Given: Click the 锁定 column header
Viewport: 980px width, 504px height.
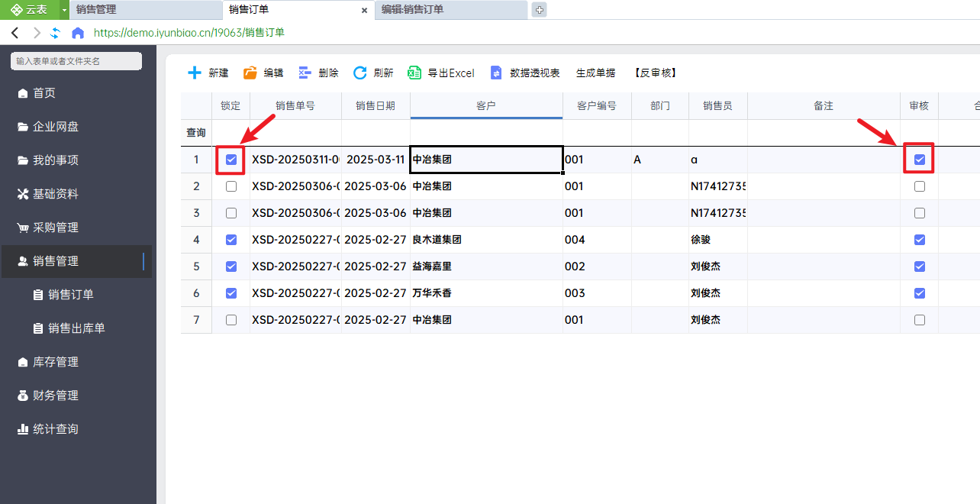Looking at the screenshot, I should 230,106.
